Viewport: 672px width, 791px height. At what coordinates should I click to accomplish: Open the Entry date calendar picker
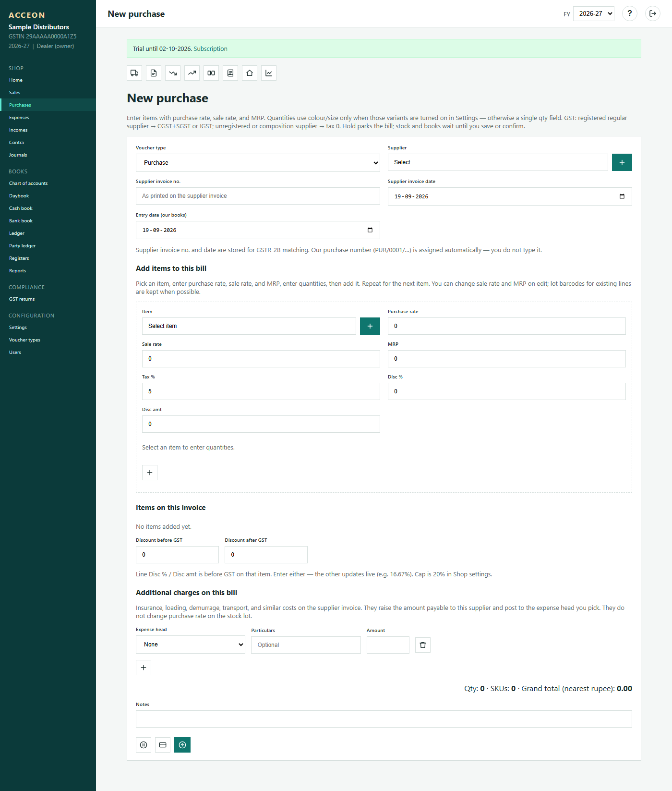pyautogui.click(x=370, y=230)
